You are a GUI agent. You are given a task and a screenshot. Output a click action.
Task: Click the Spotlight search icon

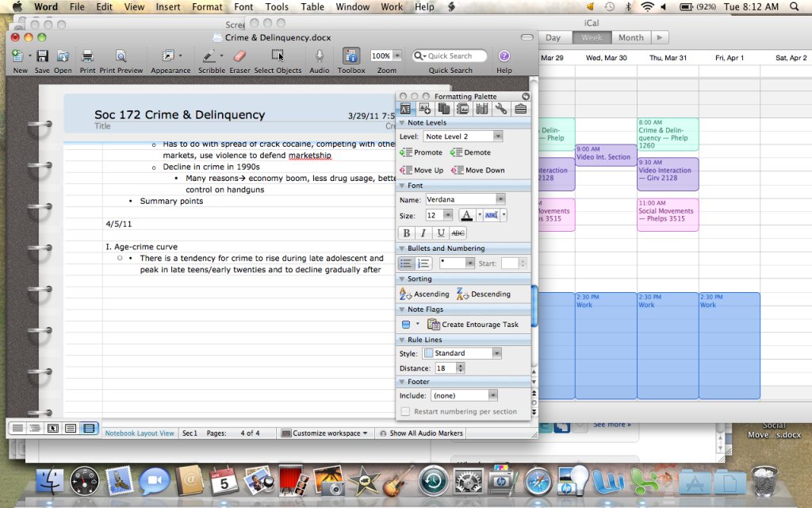(794, 6)
